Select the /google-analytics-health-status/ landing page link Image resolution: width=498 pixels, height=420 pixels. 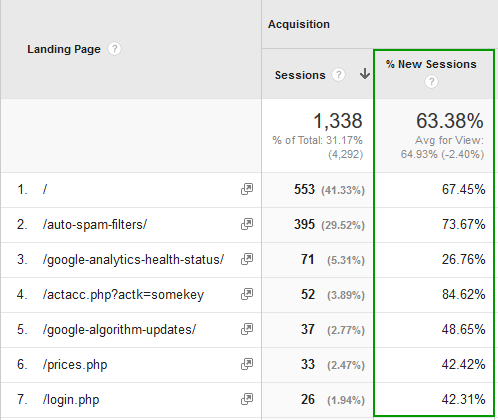tap(133, 259)
